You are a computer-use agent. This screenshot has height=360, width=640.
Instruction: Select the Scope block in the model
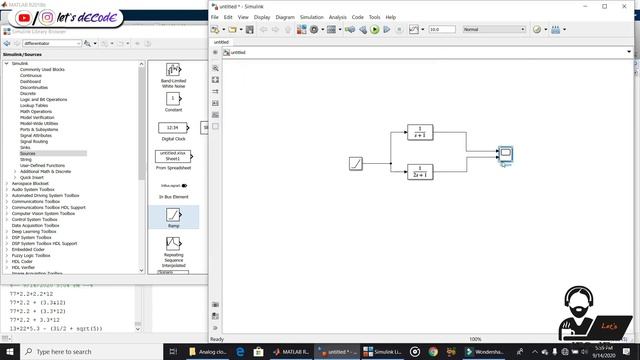[506, 154]
